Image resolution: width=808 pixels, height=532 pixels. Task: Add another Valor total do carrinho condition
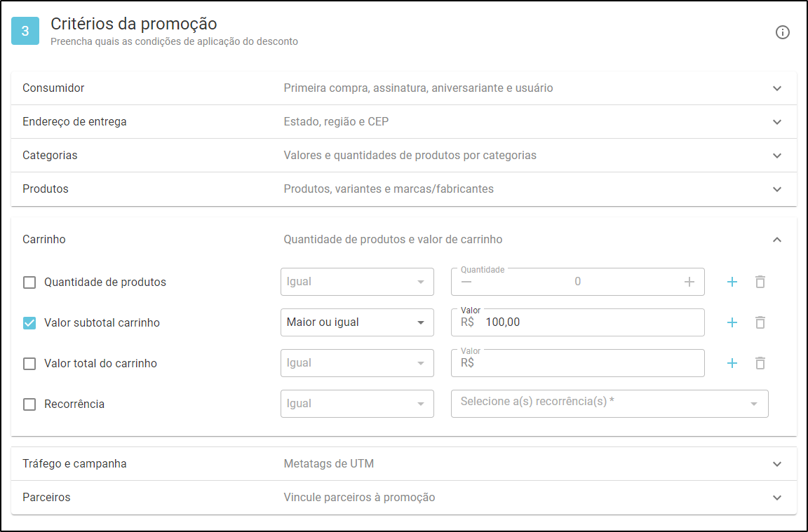tap(732, 363)
